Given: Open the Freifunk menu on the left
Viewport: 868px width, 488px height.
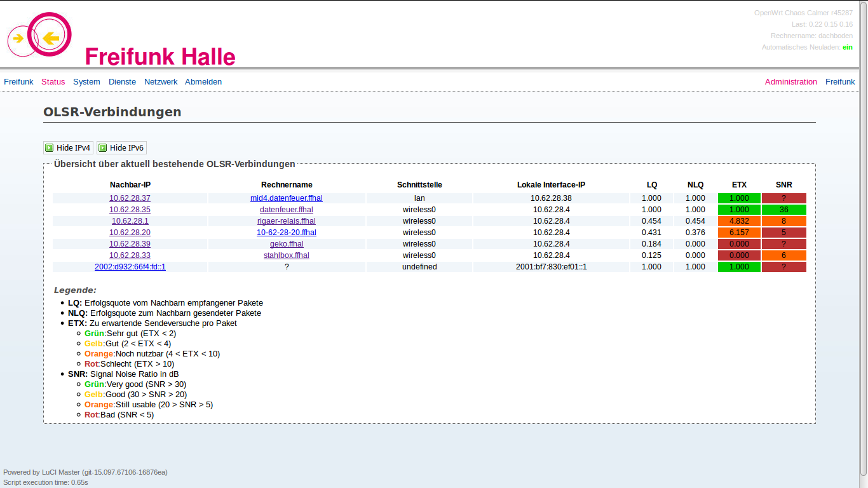Looking at the screenshot, I should 18,82.
